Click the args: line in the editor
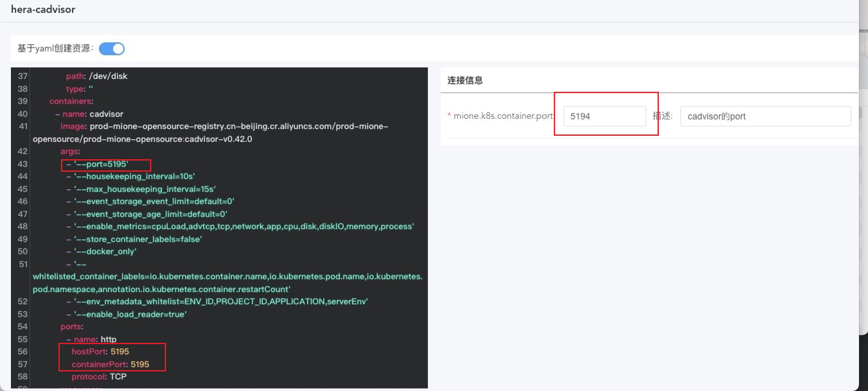 70,151
